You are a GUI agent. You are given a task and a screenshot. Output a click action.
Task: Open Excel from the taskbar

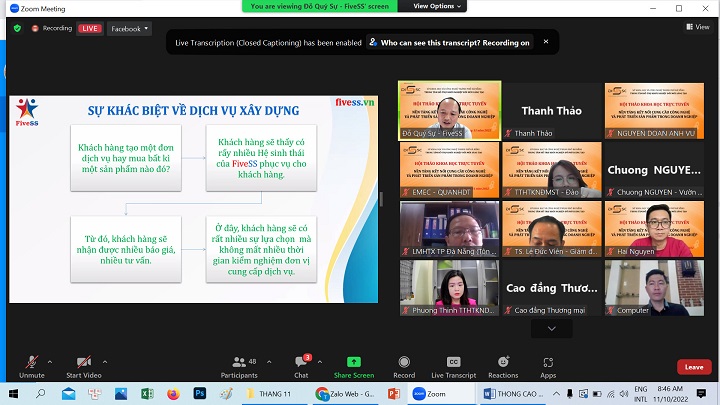click(x=147, y=394)
